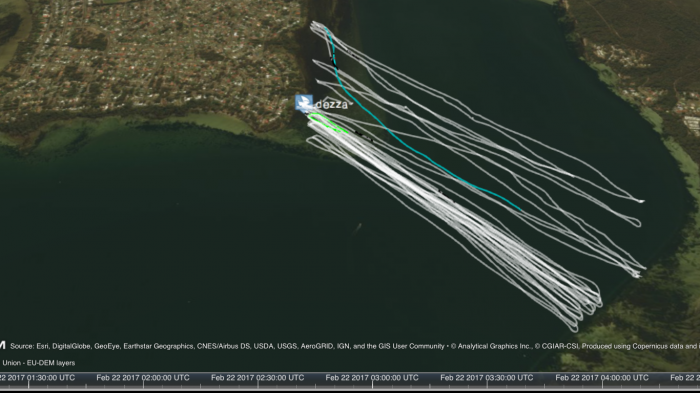Image resolution: width=700 pixels, height=393 pixels.
Task: Jump timeline to 01:30:00 UTC
Action: (x=38, y=378)
